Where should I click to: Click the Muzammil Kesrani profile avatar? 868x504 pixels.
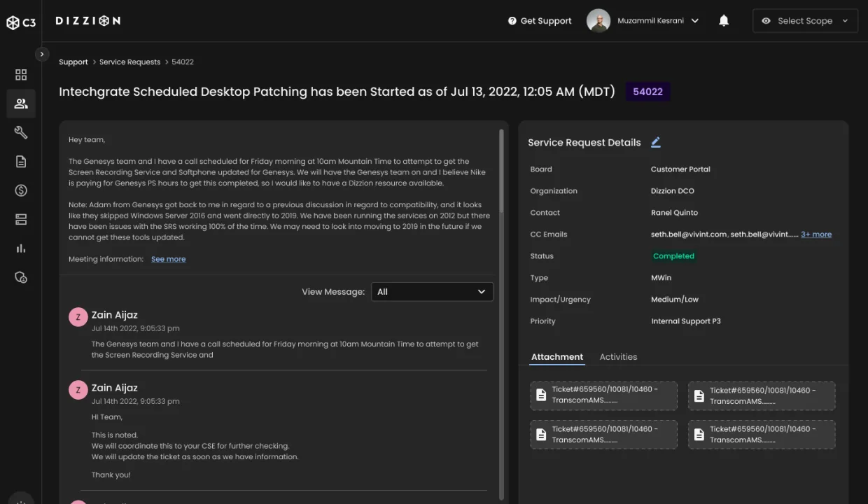click(x=598, y=21)
